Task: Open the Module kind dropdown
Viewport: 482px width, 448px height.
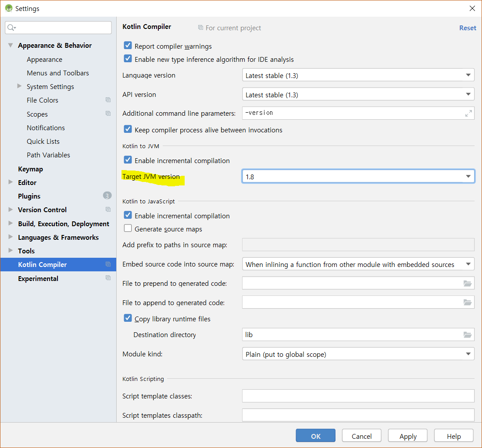Action: pos(358,354)
